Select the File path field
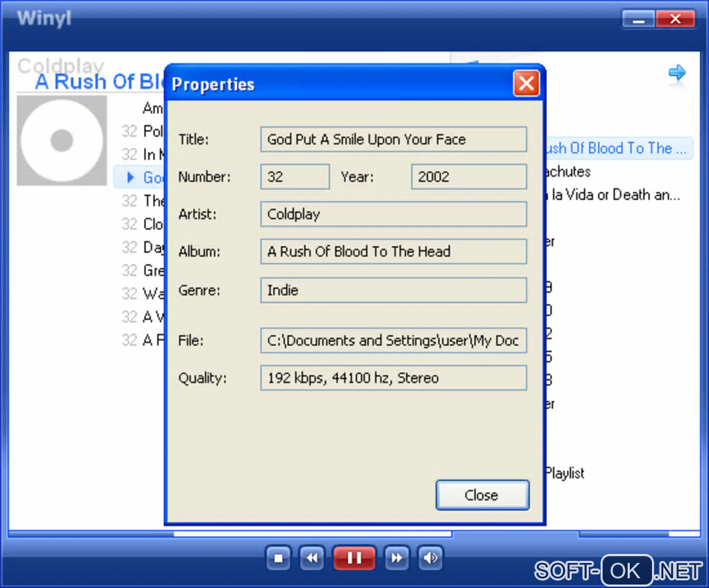The image size is (709, 588). (393, 341)
